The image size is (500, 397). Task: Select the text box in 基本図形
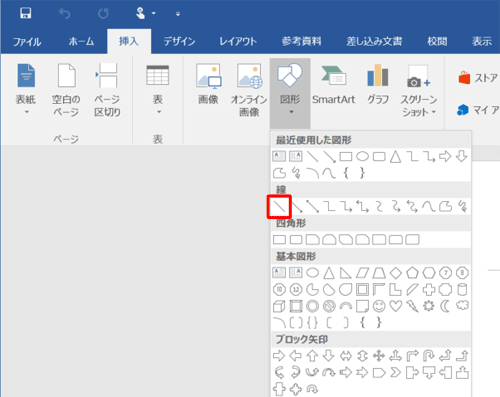tap(279, 273)
